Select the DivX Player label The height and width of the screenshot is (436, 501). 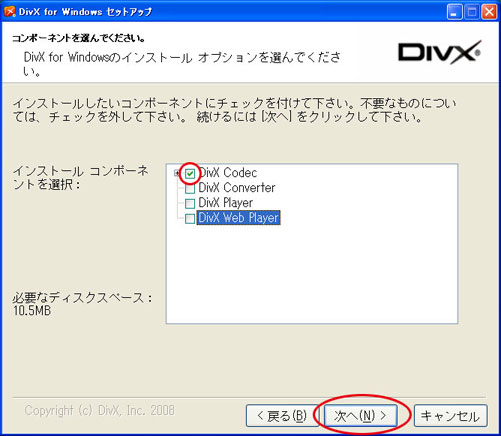point(226,203)
